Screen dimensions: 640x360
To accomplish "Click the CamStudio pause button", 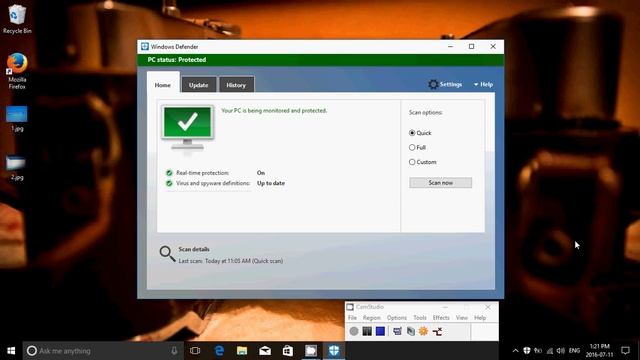I will pyautogui.click(x=367, y=331).
